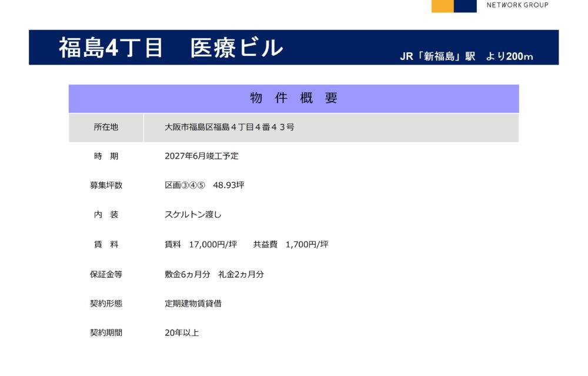Click the JR「新福島」駅 より200m text
Screen dimensions: 588x376
coord(466,56)
